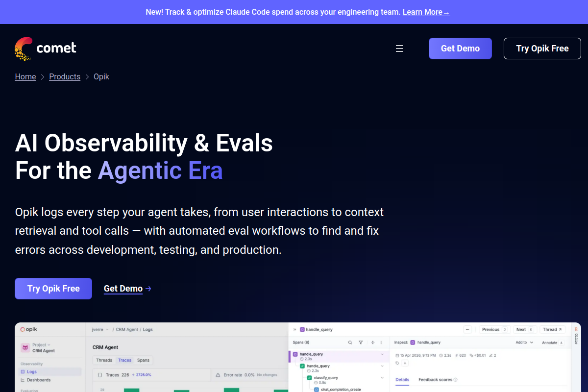Switch to the Traces tab
Viewport: 588px width, 392px height.
(124, 360)
